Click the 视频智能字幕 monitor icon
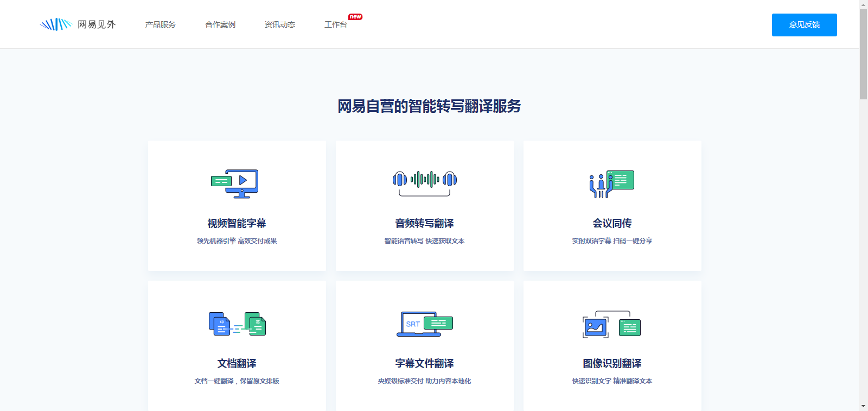868x411 pixels. point(235,184)
